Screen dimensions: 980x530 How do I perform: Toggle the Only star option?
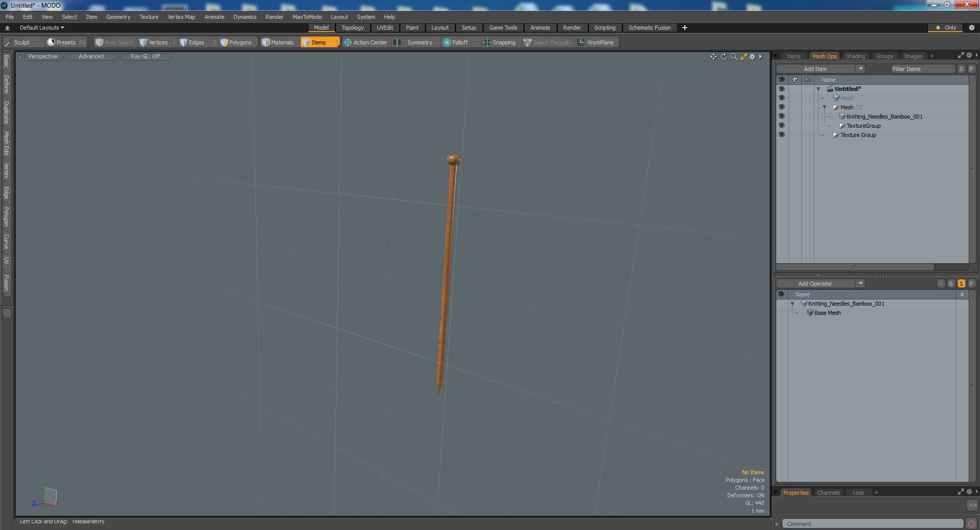pyautogui.click(x=946, y=28)
